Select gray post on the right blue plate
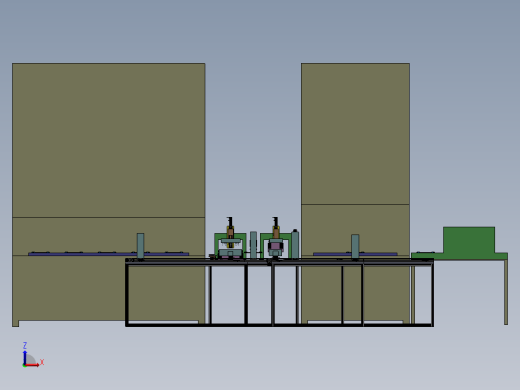Image resolution: width=520 pixels, height=390 pixels. (x=355, y=246)
